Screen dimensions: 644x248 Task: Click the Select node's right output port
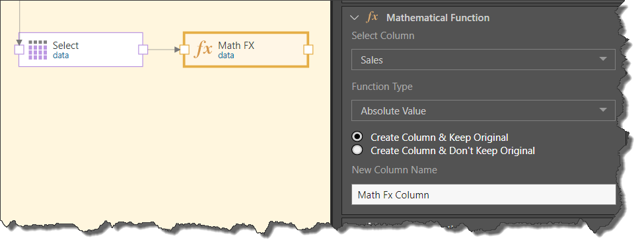pyautogui.click(x=143, y=50)
